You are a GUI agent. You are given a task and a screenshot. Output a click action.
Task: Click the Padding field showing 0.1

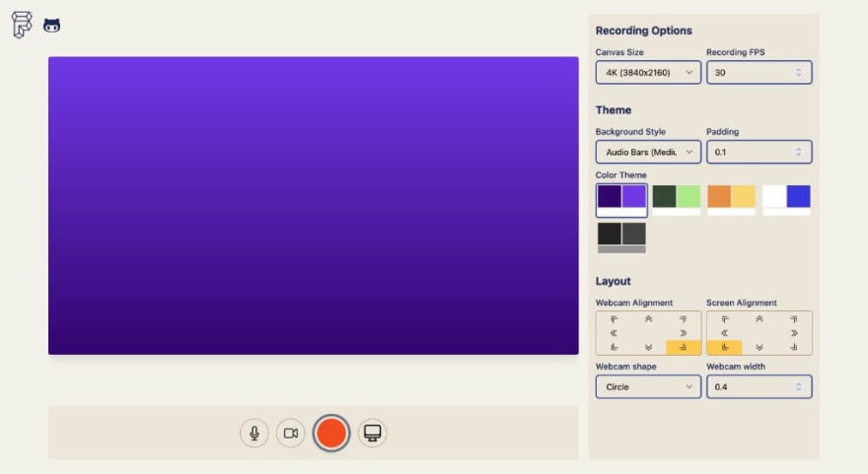tap(759, 152)
